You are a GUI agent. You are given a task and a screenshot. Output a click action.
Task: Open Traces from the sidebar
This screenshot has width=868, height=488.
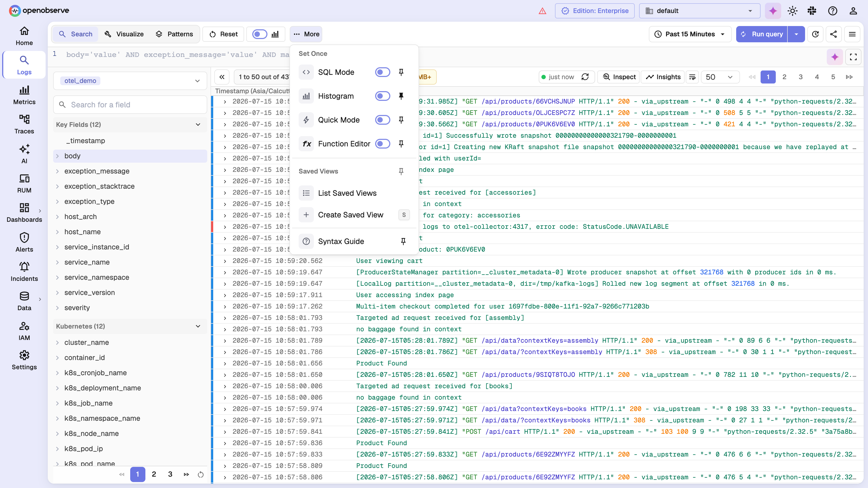coord(24,124)
